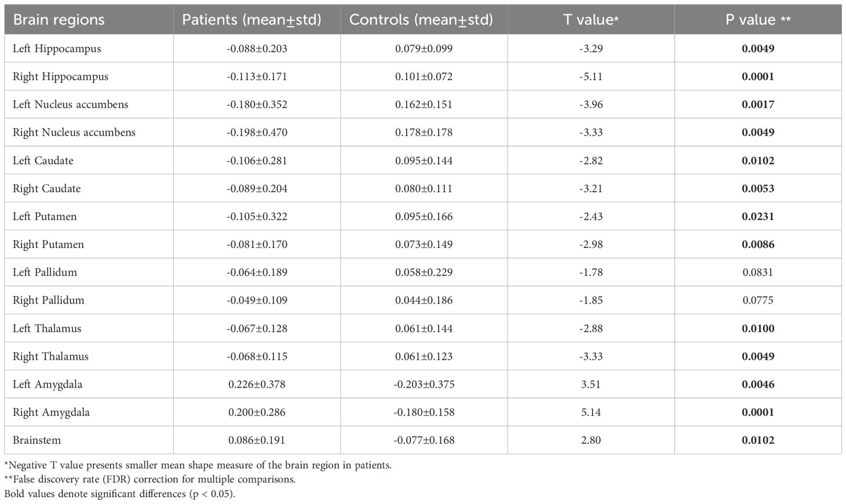
Task: Select Left Nucleus accumbens patients value
Action: [257, 104]
